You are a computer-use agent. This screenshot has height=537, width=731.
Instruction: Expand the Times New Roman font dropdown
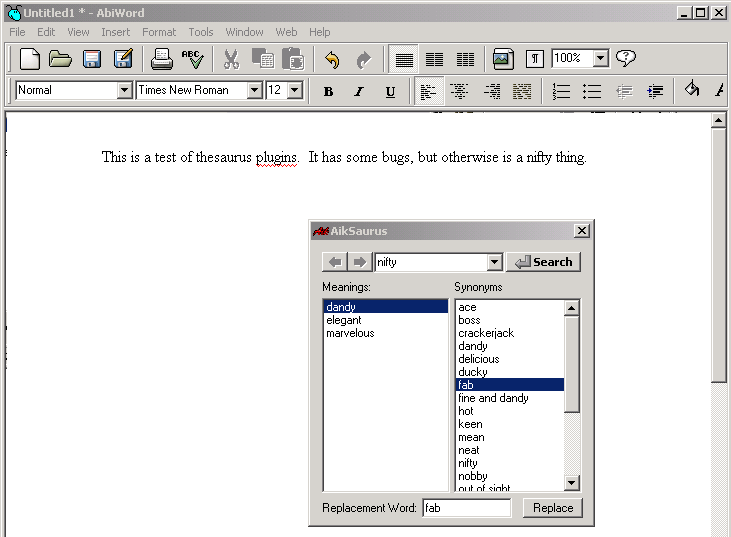pos(254,90)
